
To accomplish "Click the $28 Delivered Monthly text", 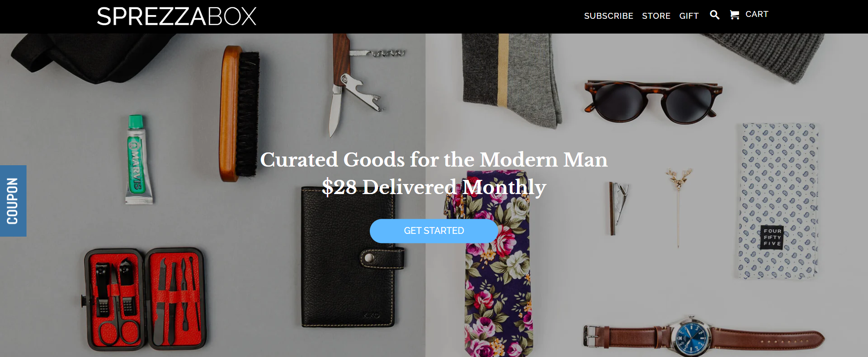I will (434, 187).
